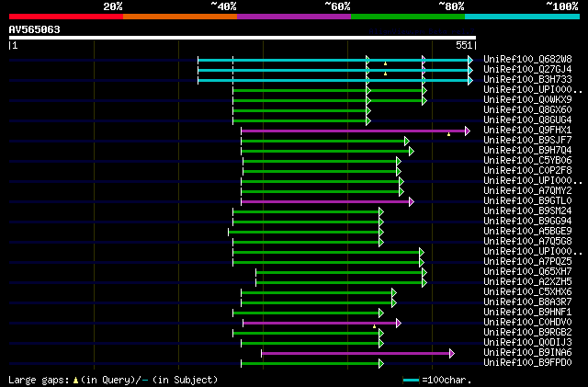Click the 551 end position label

[464, 45]
